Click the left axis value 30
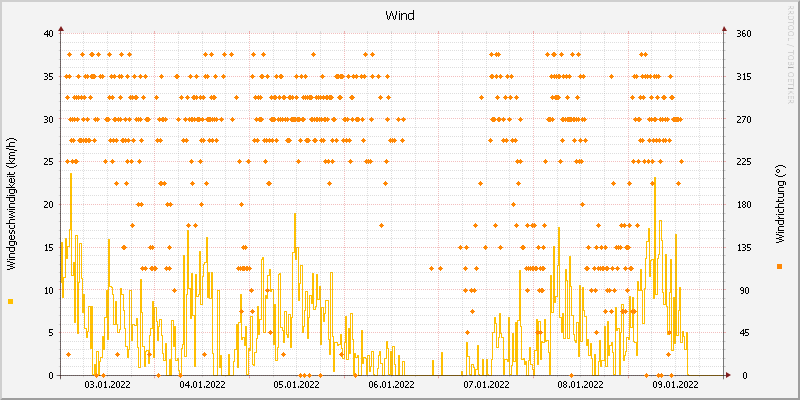Screen dimensions: 800x400 [48, 119]
